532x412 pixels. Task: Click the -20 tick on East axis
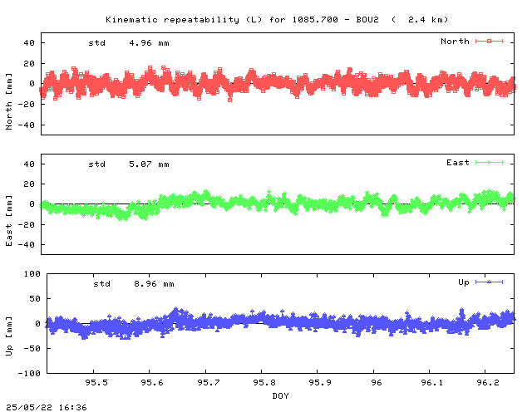tap(26, 224)
